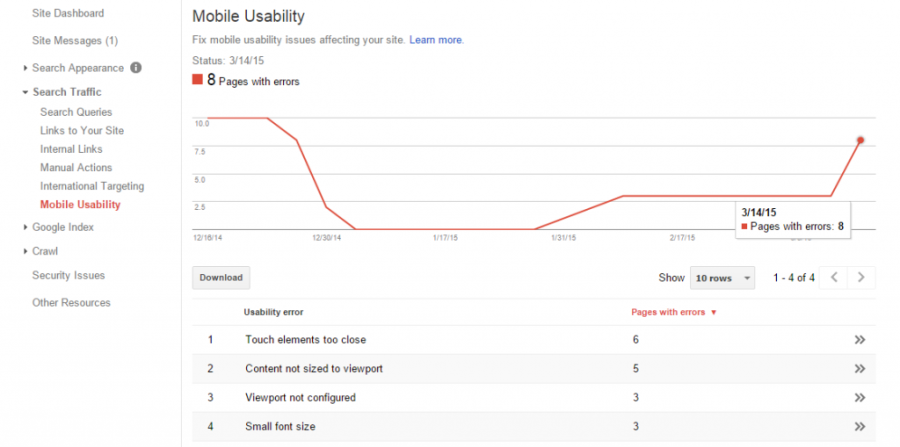Viewport: 900px width, 447px height.
Task: Go to previous page of results arrow
Action: click(x=834, y=278)
